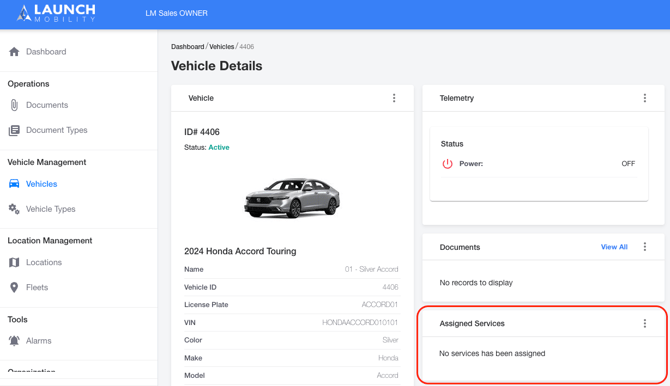Click the red Power status icon
Screen dimensions: 670x386
coord(447,164)
